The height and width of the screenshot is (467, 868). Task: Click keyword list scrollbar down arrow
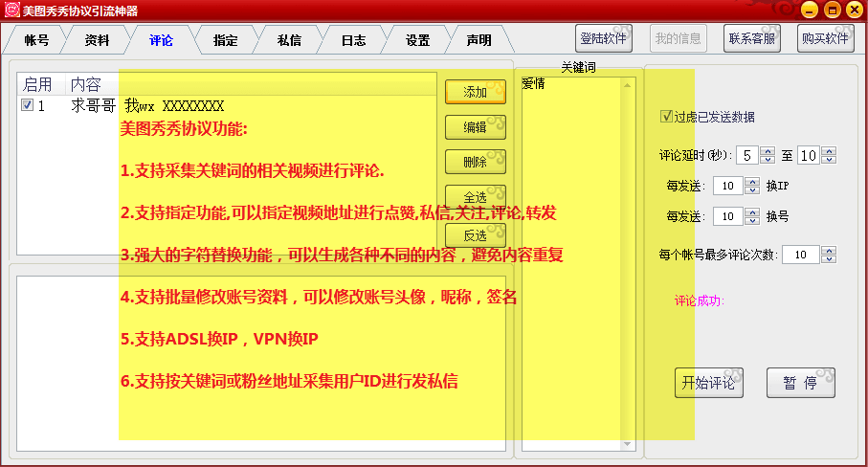pos(627,444)
